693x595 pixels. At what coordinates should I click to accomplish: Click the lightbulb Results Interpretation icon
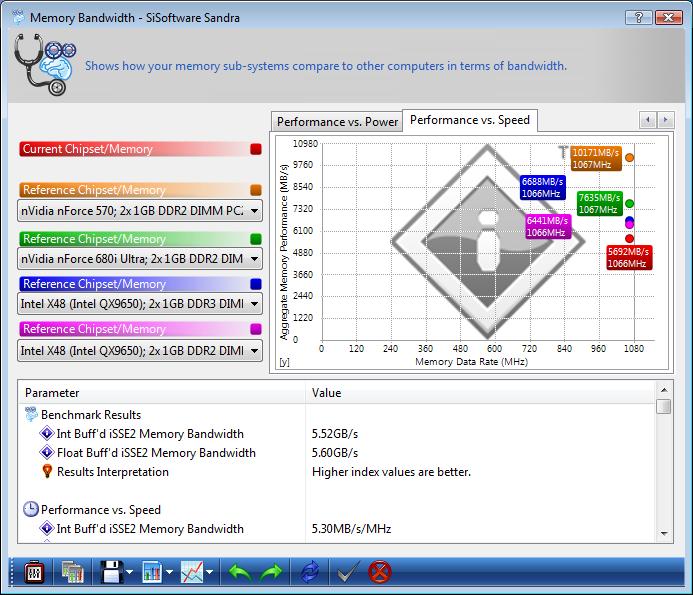tap(47, 471)
